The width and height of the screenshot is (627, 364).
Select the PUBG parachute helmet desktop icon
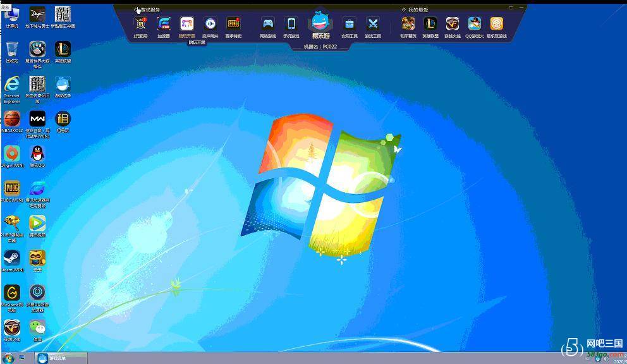click(x=12, y=229)
